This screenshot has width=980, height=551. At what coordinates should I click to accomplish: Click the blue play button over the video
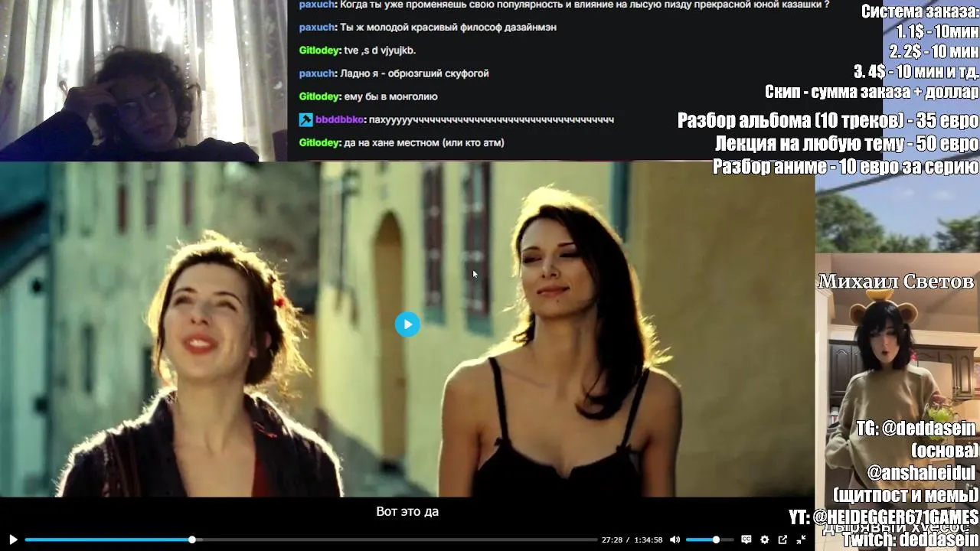coord(407,324)
